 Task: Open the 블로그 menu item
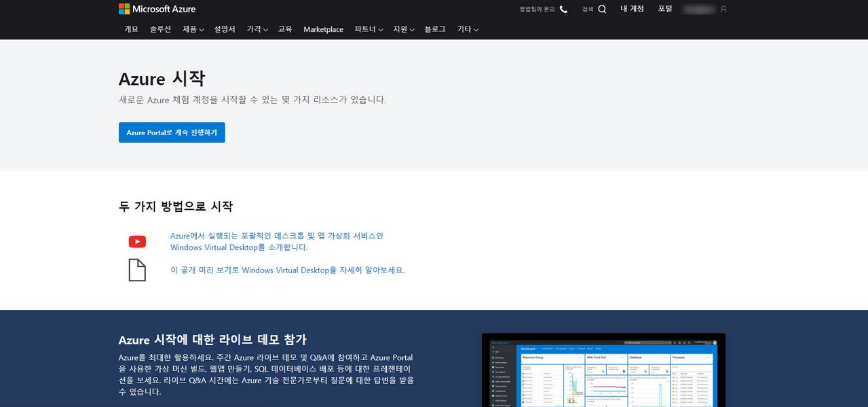coord(435,29)
